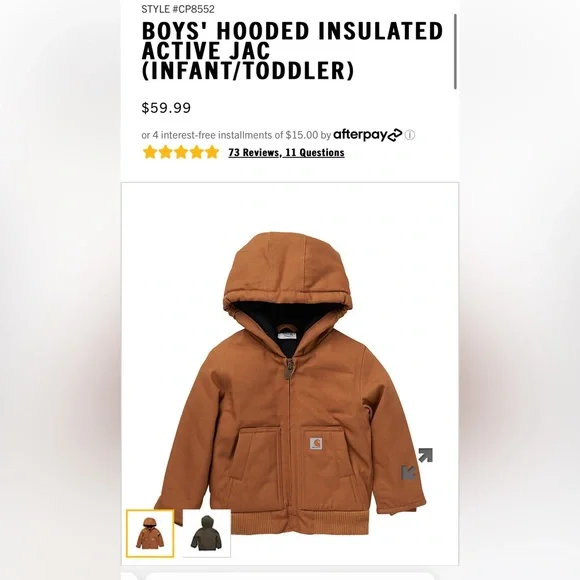Viewport: 580px width, 580px height.
Task: Click the Afterpay logo
Action: click(x=367, y=135)
